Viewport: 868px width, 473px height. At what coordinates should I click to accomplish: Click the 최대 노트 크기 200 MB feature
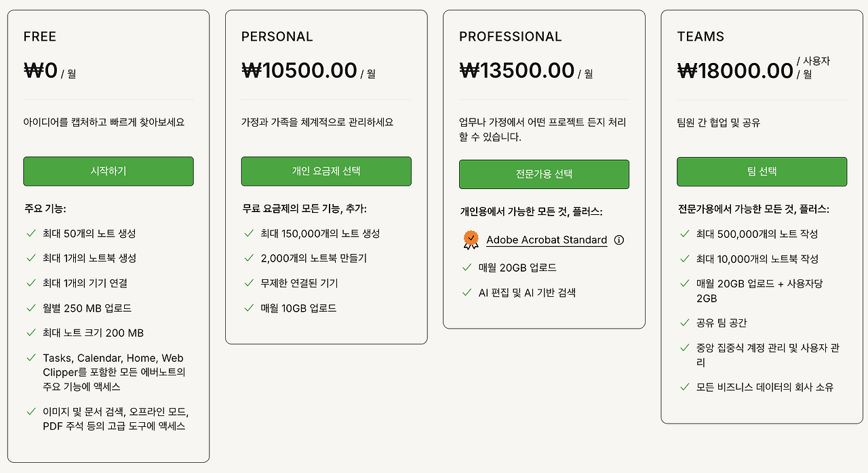93,333
